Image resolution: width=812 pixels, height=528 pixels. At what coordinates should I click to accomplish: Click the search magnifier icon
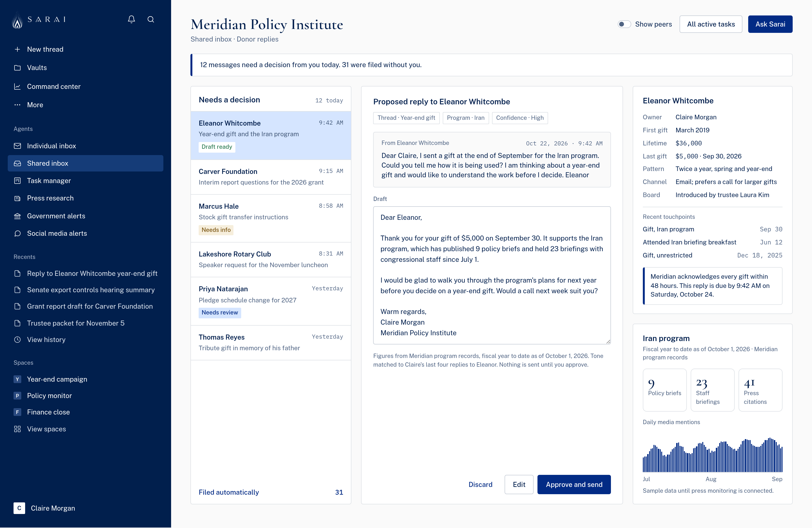coord(151,19)
